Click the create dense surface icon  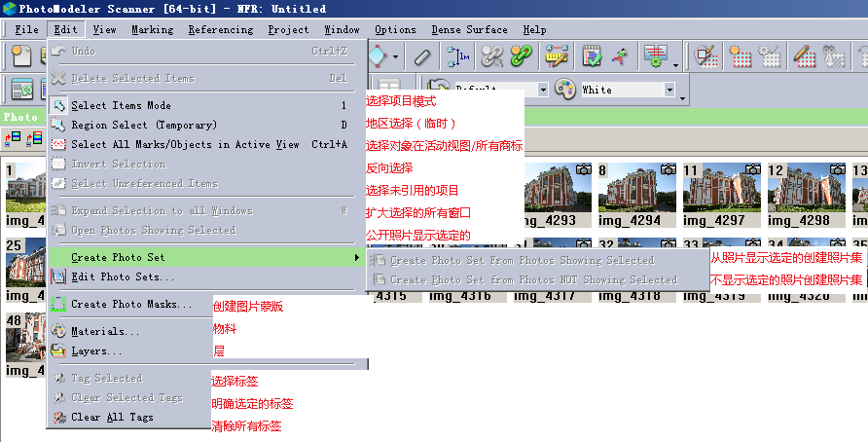(741, 55)
